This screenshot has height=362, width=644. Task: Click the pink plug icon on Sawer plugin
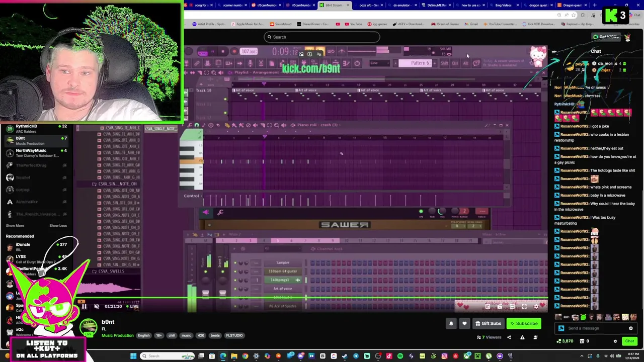click(x=206, y=212)
